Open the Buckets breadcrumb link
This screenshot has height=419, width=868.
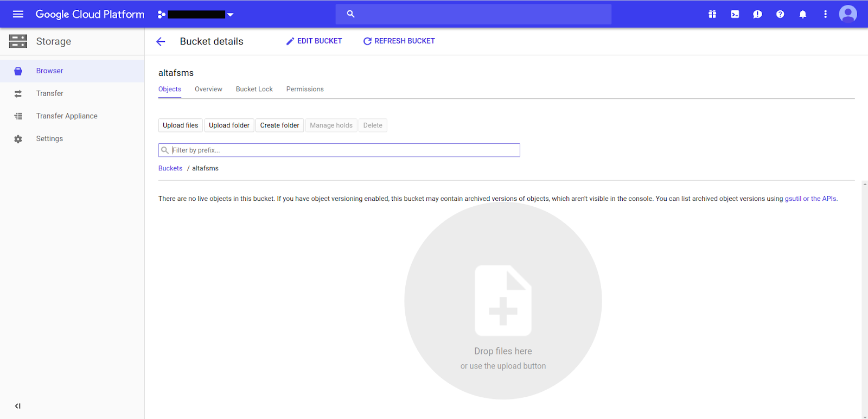[x=170, y=168]
